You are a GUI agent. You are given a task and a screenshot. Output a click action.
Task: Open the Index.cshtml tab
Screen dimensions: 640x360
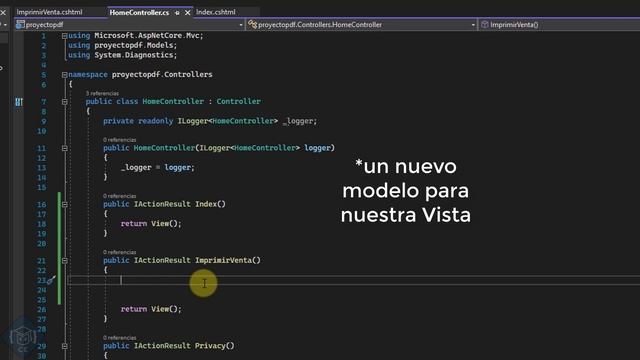[x=216, y=12]
